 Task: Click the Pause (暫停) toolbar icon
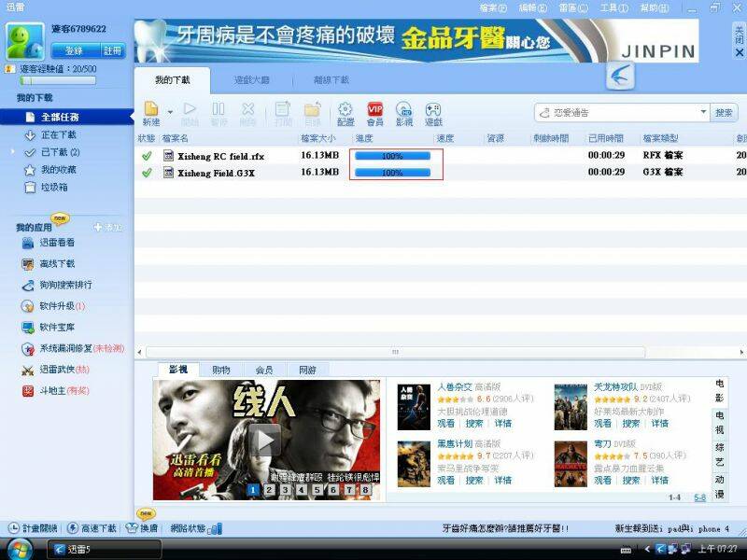coord(218,109)
